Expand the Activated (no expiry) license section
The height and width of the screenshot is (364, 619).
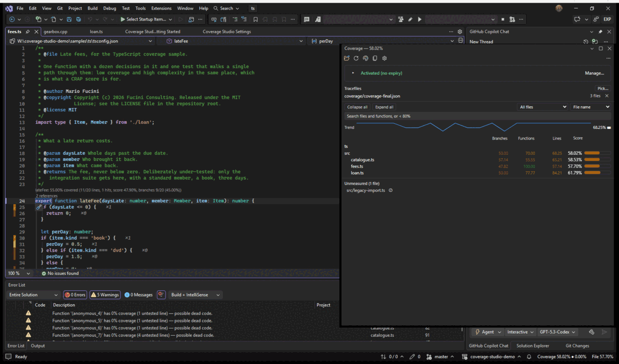[x=353, y=73]
